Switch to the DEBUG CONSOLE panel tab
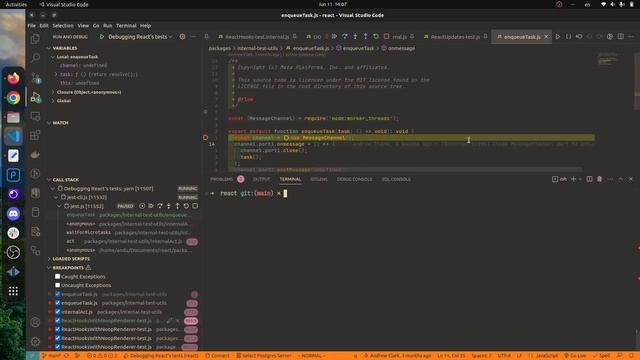The image size is (640, 360). tap(354, 179)
